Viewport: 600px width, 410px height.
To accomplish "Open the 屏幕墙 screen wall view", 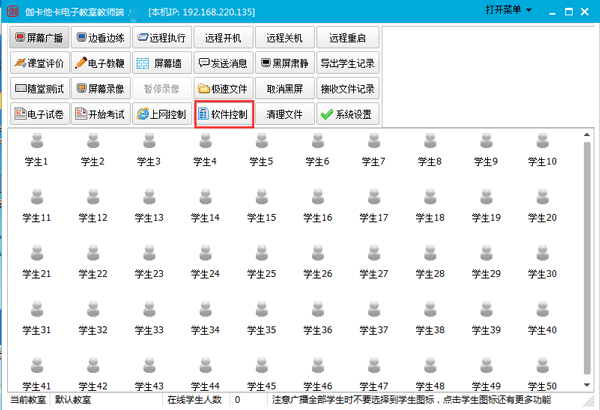I will [161, 62].
